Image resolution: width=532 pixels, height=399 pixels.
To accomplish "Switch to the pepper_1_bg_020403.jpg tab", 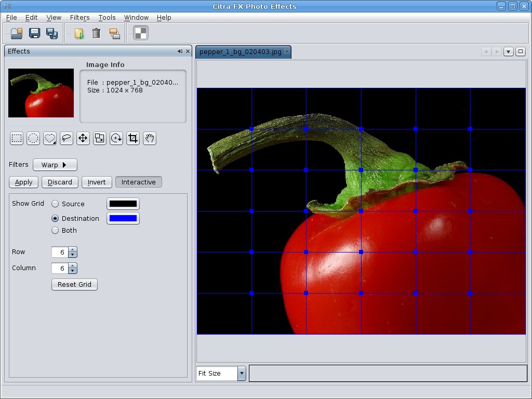I will click(240, 52).
